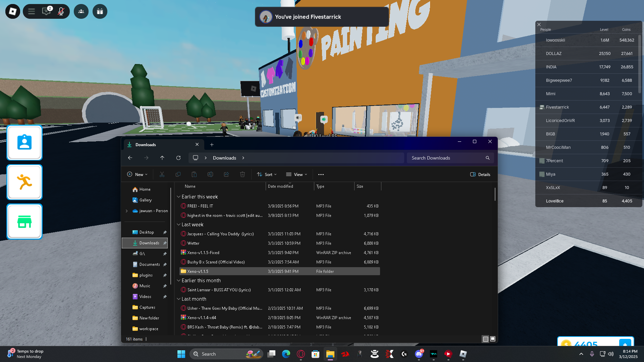
Task: Collapse the Earlier this week group
Action: click(x=179, y=197)
